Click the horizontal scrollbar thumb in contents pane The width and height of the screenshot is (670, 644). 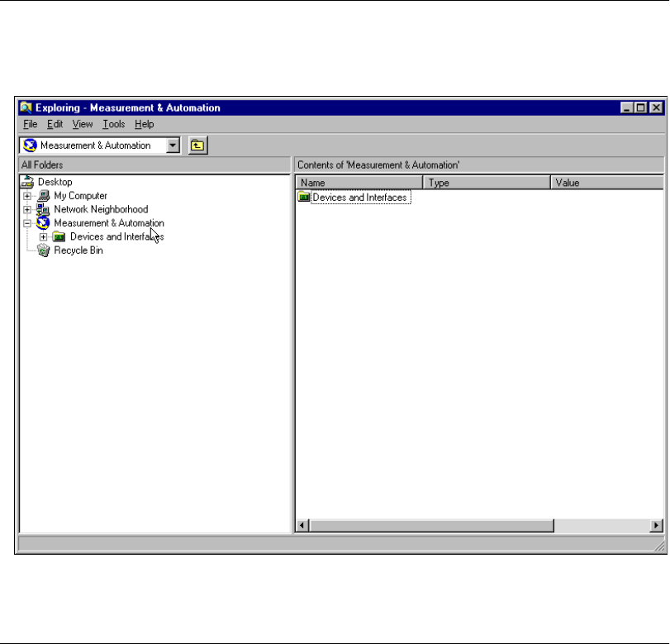[431, 525]
